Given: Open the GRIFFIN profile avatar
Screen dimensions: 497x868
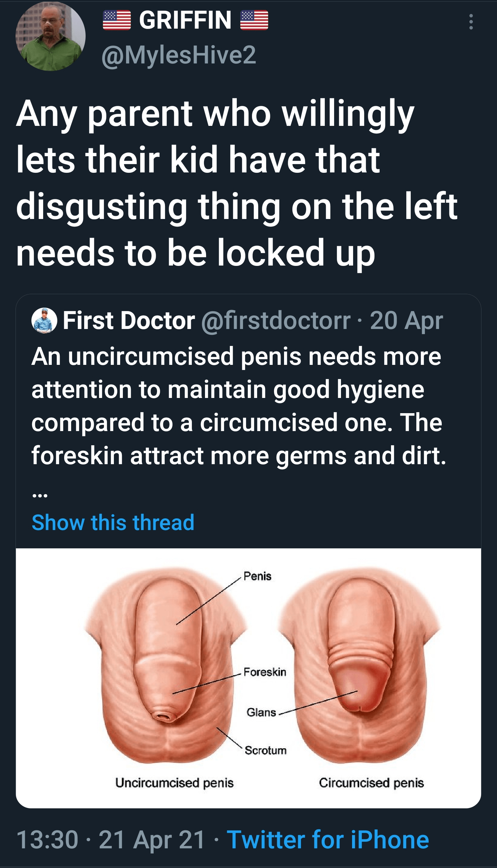Looking at the screenshot, I should point(51,36).
